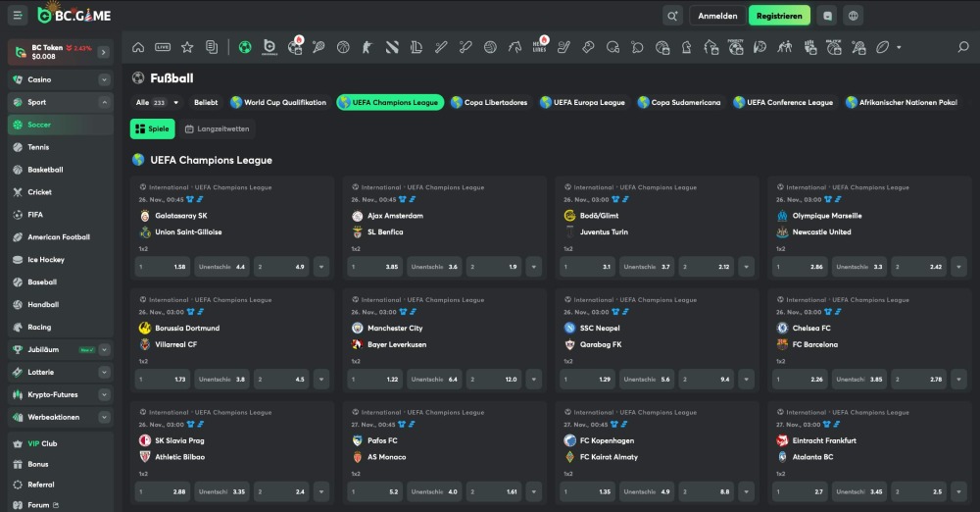This screenshot has height=512, width=980.
Task: Select Tennis in the sidebar
Action: pyautogui.click(x=39, y=147)
